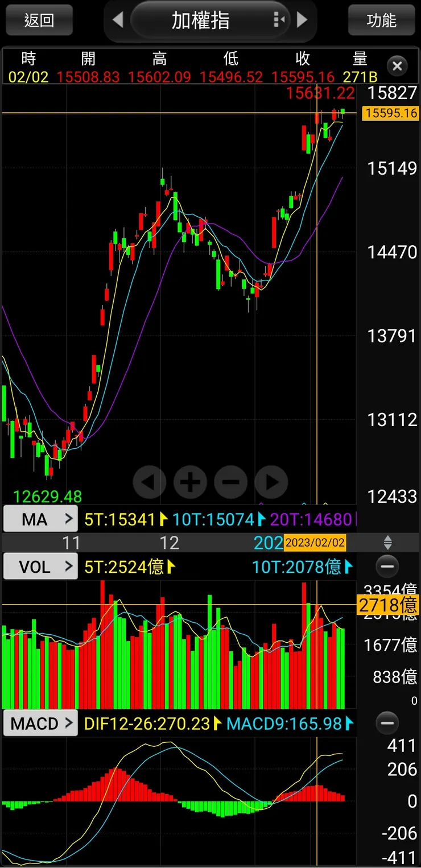Tap the 2718億 volume tag on axis
Viewport: 421px width, 868px height.
[x=387, y=605]
